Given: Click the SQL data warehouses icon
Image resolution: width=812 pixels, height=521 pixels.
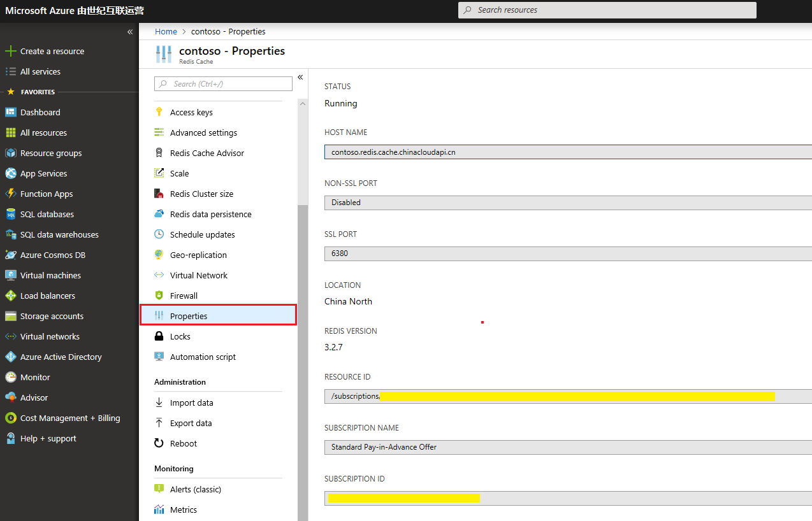Looking at the screenshot, I should click(10, 234).
